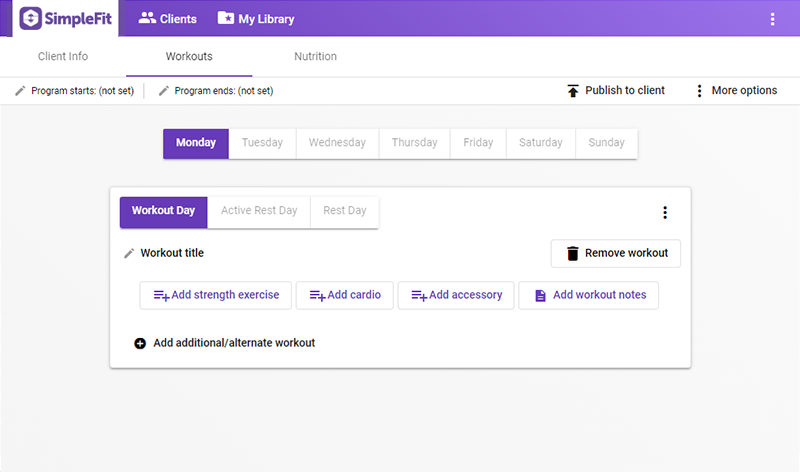Click the trash icon to remove workout

[572, 254]
